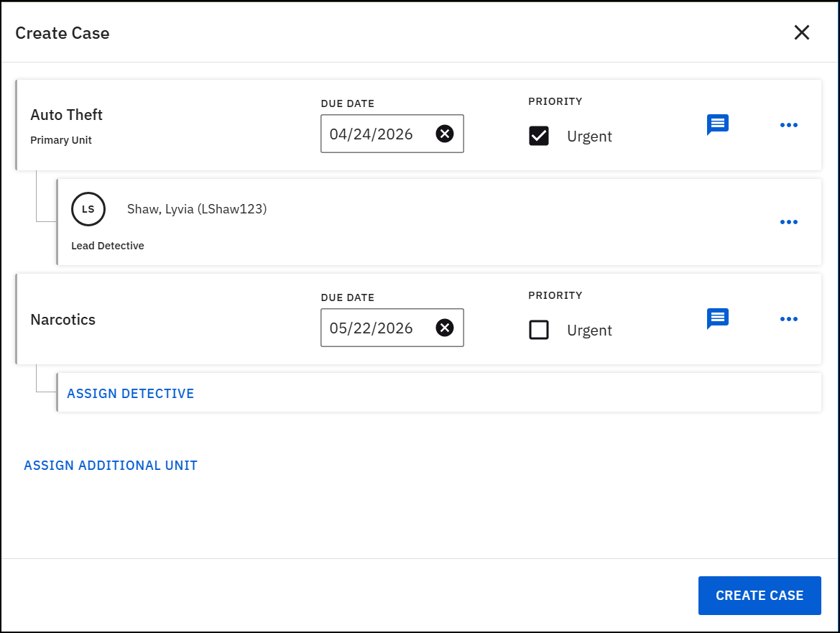Close the Create Case dialog
Screen dimensions: 840x633
point(801,32)
